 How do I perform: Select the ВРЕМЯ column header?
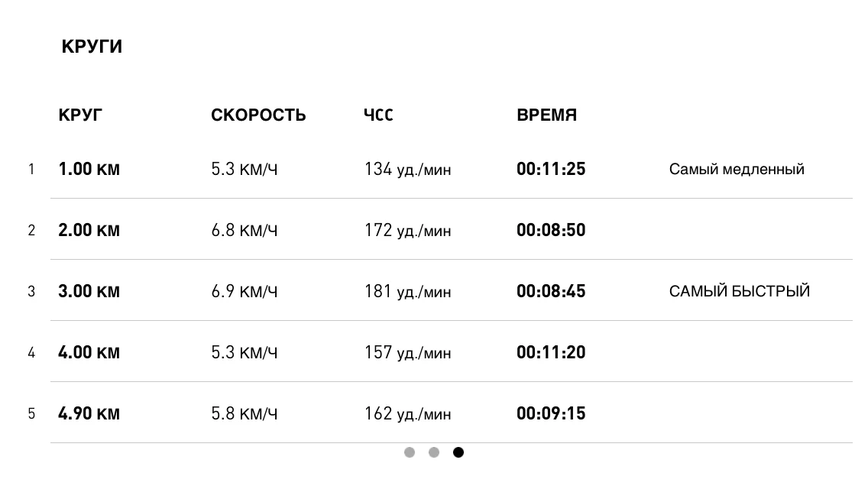tap(546, 115)
